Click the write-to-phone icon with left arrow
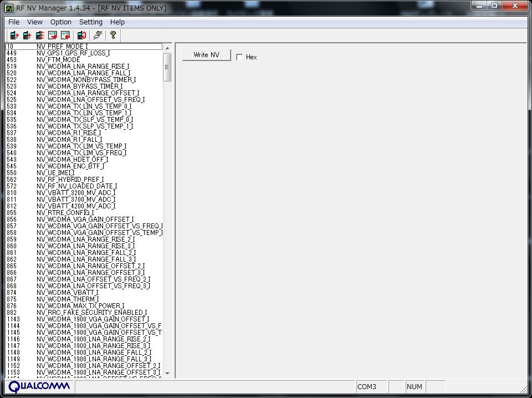532x398 pixels. [x=27, y=35]
